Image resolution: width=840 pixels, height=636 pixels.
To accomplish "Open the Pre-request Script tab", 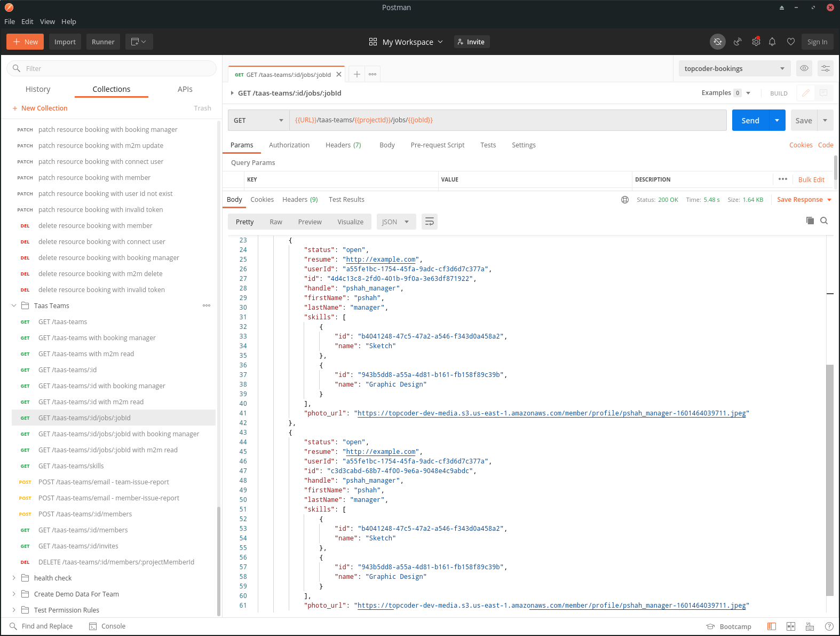I will coord(438,145).
